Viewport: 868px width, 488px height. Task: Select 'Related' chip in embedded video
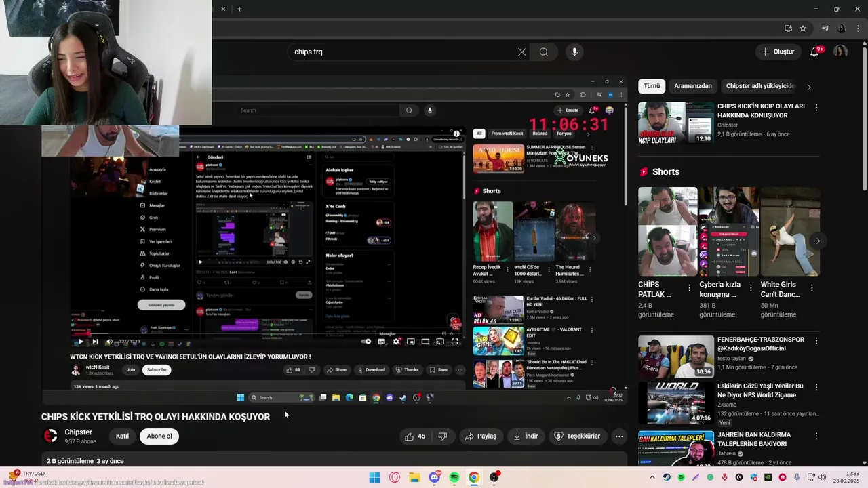(540, 134)
